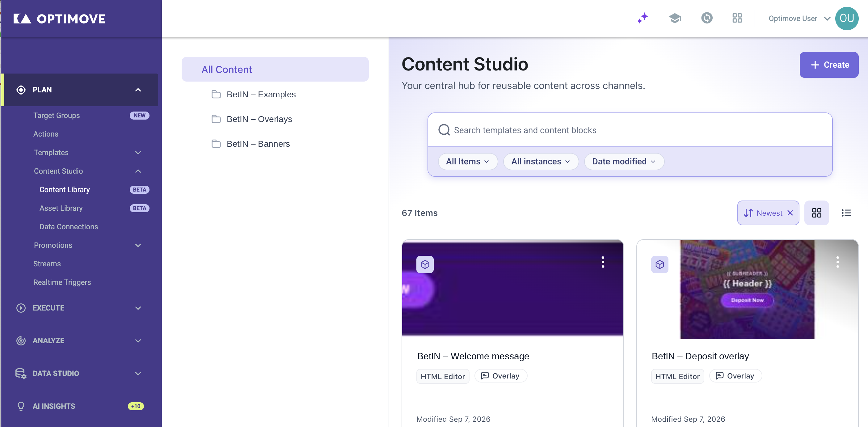Open the AI sparkle assistant icon
The image size is (868, 427).
click(643, 18)
